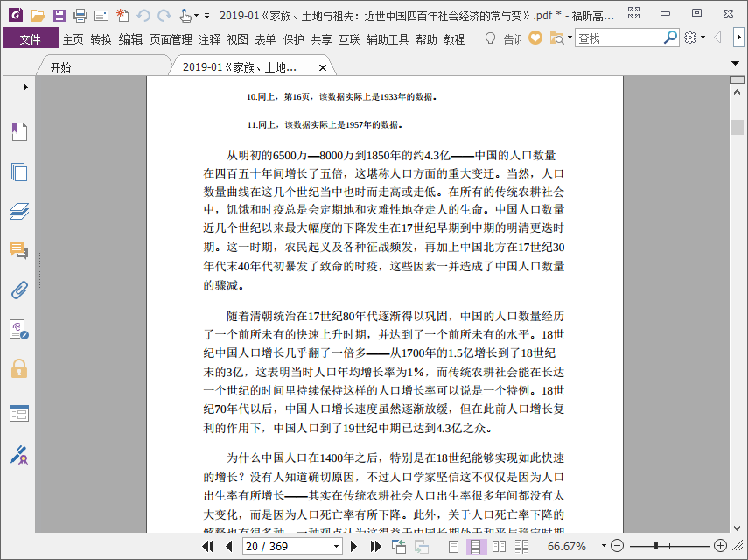Click the vertical scrollbar thumb
The width and height of the screenshot is (748, 560).
(737, 128)
